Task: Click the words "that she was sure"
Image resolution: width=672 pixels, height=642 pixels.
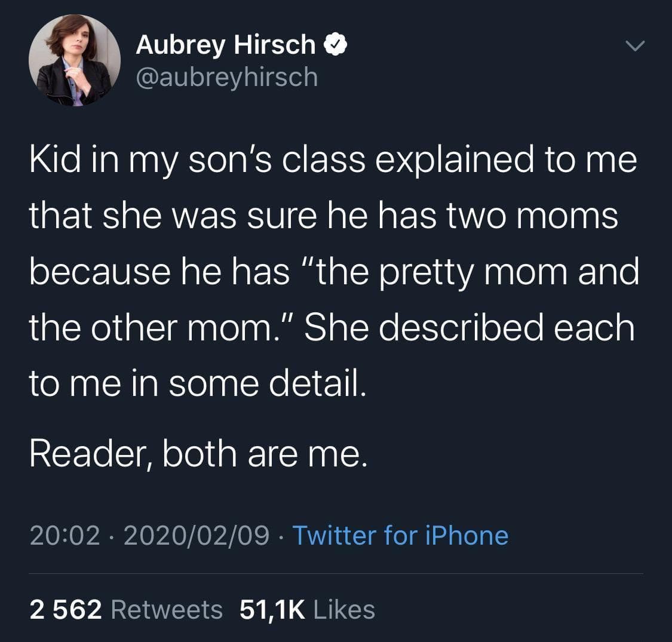Action: [x=171, y=216]
